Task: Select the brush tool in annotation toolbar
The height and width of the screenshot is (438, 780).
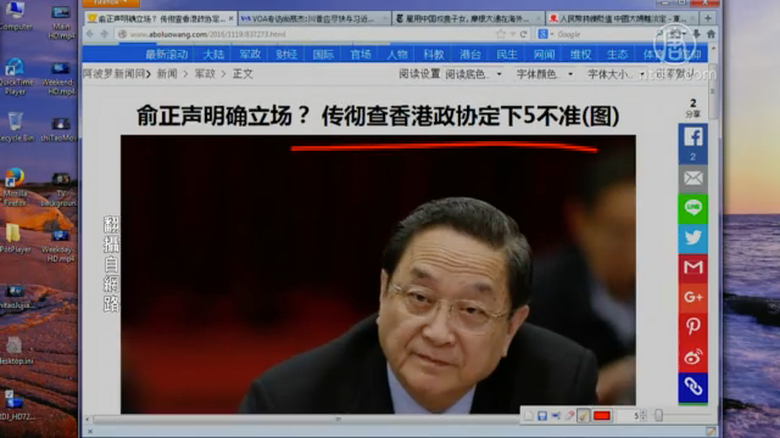Action: tap(583, 415)
